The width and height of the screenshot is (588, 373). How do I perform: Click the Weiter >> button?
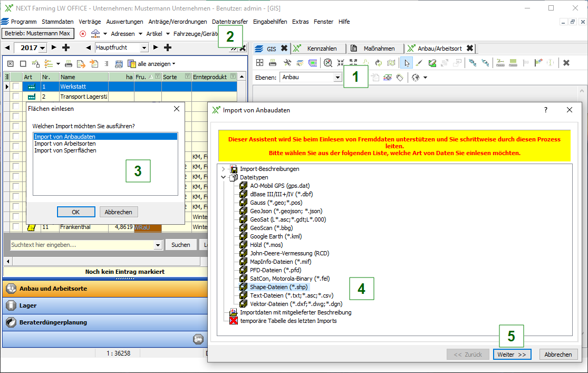click(x=512, y=355)
